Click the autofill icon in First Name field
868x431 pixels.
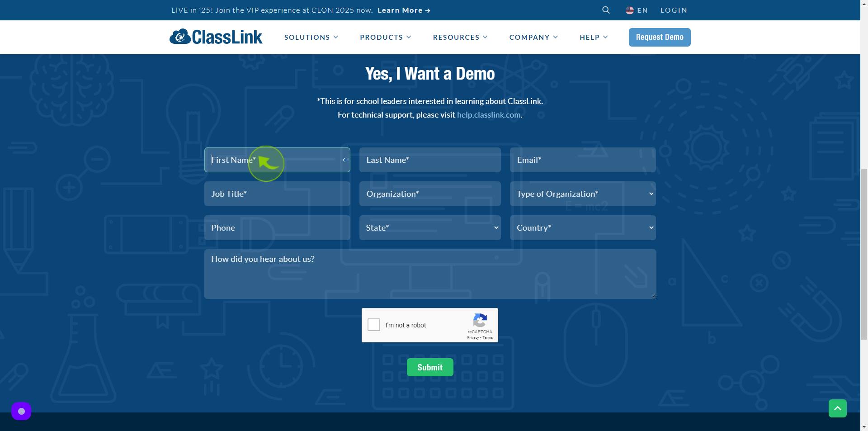[345, 160]
